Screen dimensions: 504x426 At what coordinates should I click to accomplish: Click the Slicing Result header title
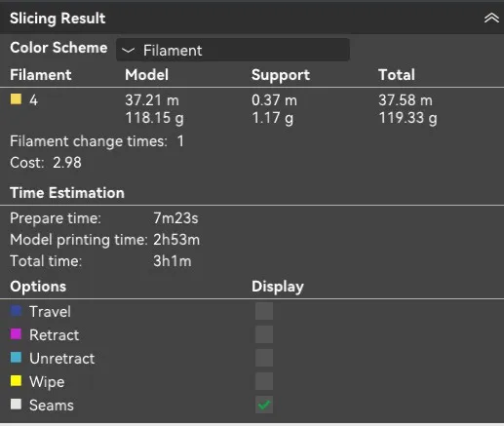pyautogui.click(x=58, y=19)
